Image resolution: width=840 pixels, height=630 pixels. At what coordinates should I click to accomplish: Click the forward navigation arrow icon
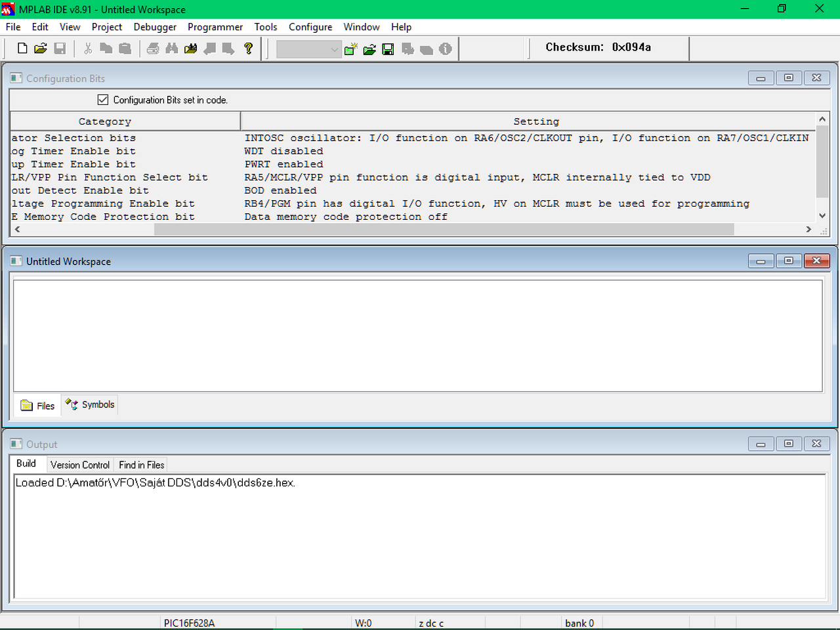coord(228,49)
